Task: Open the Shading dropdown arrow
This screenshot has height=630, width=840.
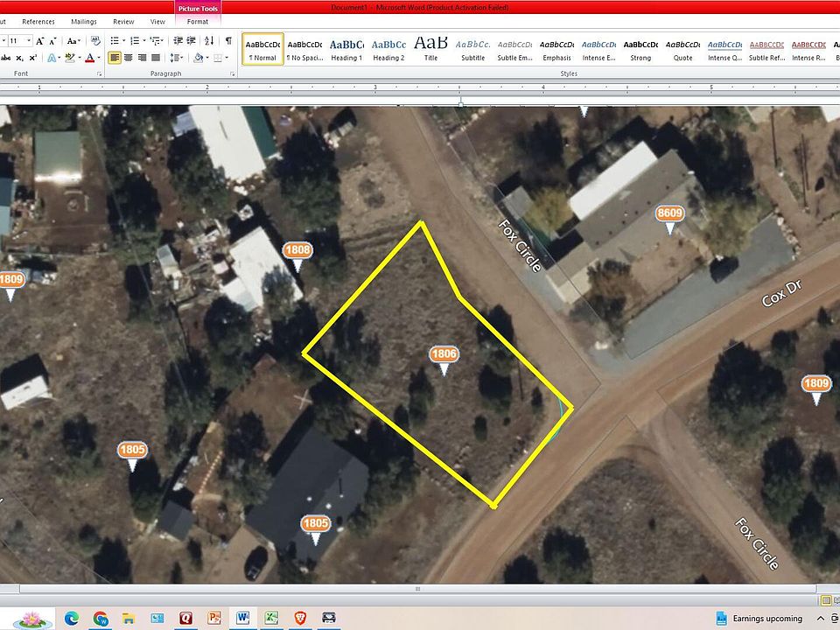Action: [x=206, y=58]
